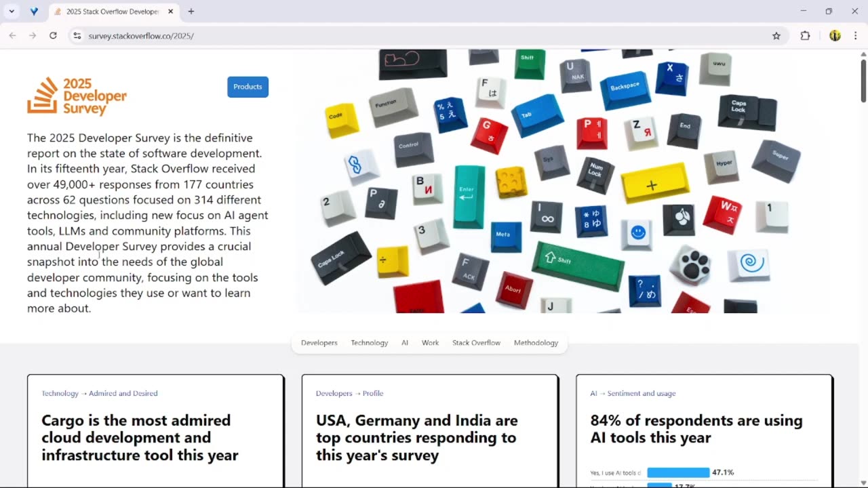The image size is (868, 488).
Task: Click the blue Products button
Action: coord(248,87)
